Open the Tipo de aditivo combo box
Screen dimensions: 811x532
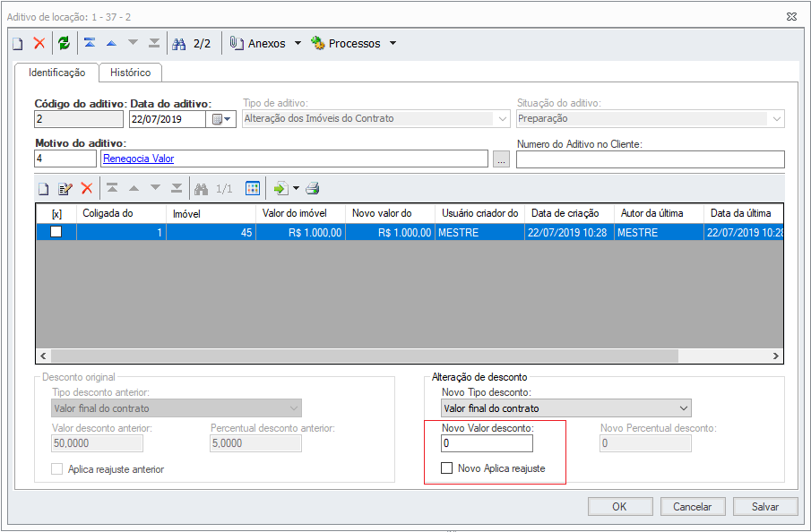tap(376, 119)
